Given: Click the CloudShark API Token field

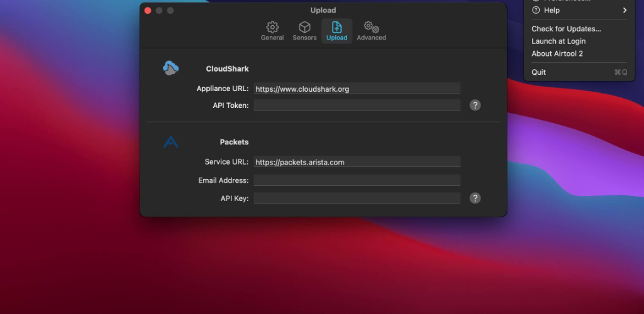Looking at the screenshot, I should click(357, 106).
